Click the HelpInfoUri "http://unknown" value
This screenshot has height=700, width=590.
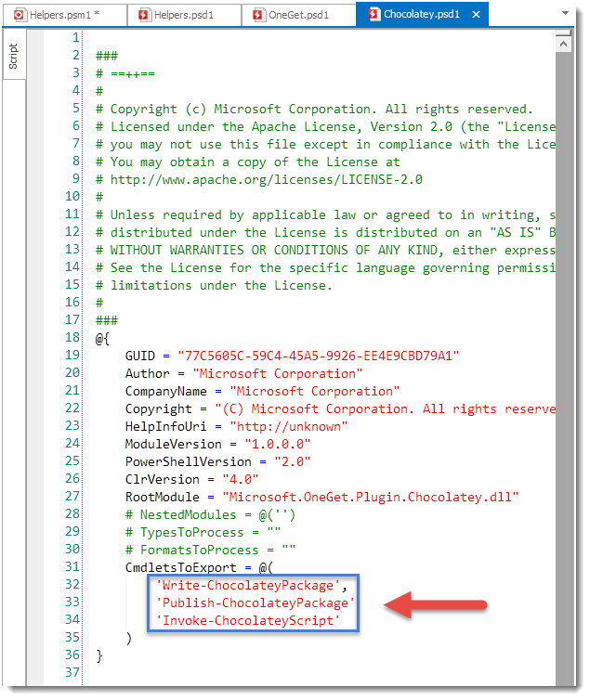click(x=289, y=426)
